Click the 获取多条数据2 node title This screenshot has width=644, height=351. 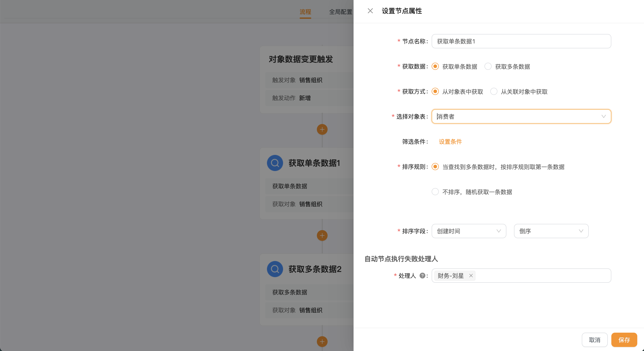[x=315, y=269]
